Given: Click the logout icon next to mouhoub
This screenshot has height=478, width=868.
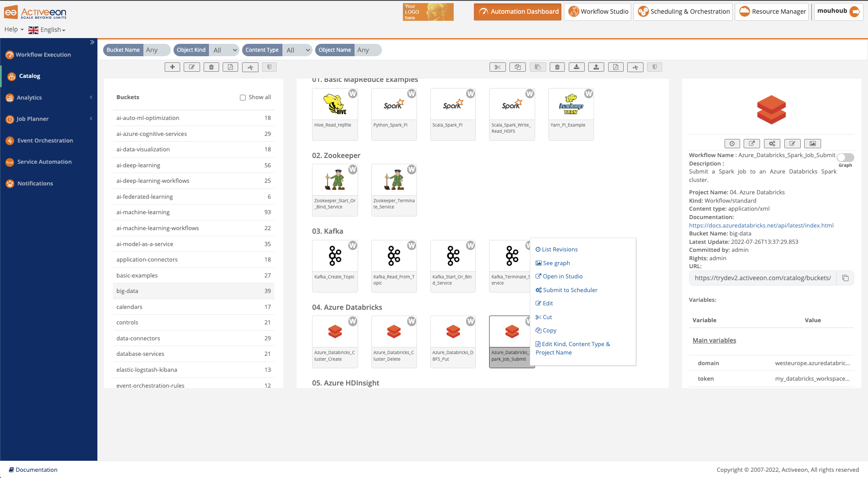Looking at the screenshot, I should pos(855,12).
